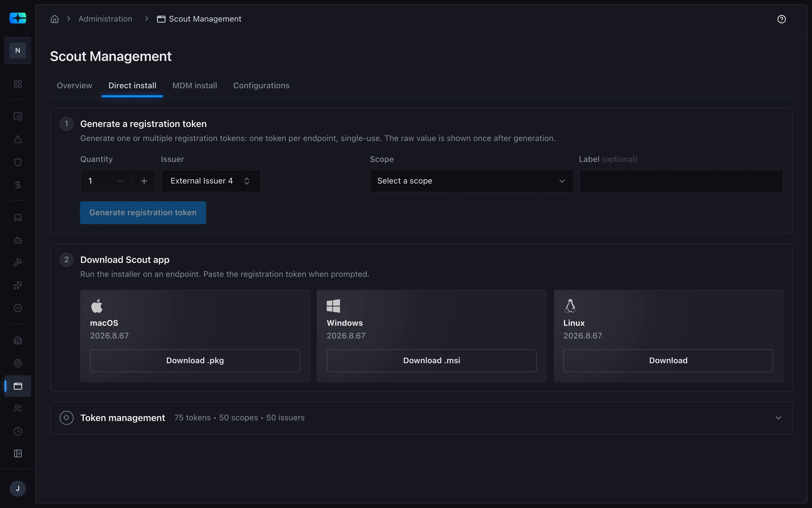Select the Direct install tab
This screenshot has width=812, height=508.
coord(132,86)
